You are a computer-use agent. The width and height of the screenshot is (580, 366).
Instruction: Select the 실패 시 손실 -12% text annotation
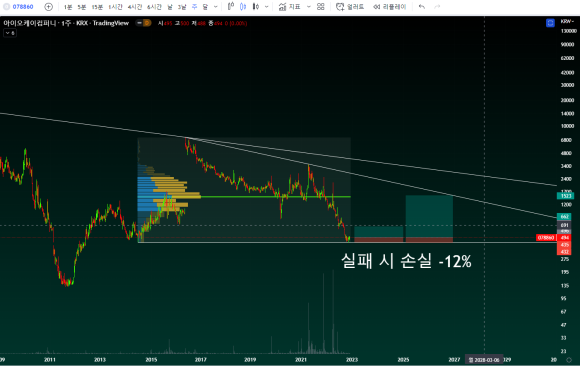click(406, 261)
